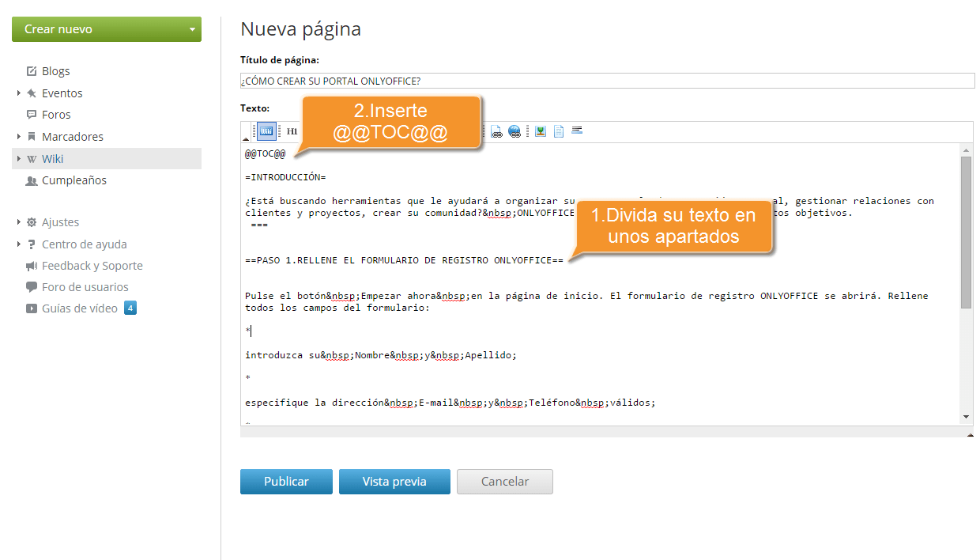This screenshot has height=560, width=980.
Task: Insert page link with the toolbar icon
Action: (497, 131)
